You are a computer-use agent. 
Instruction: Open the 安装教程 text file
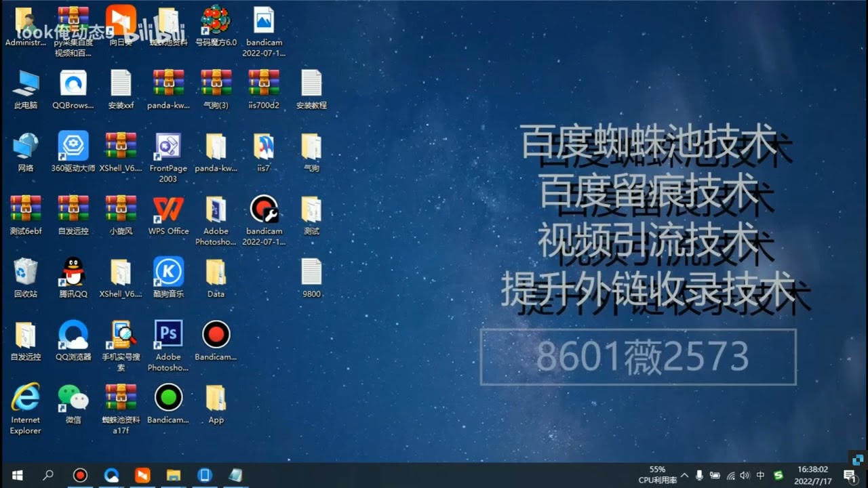click(311, 83)
